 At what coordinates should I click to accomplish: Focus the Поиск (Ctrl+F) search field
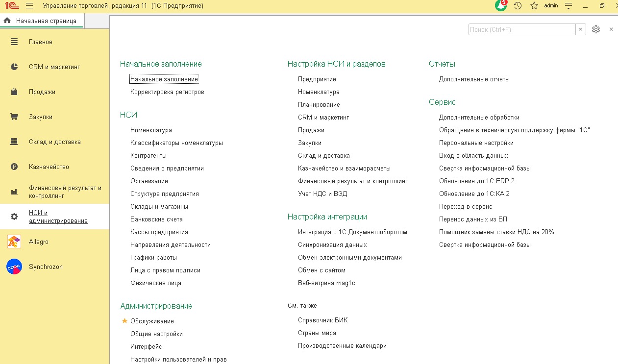pos(522,29)
